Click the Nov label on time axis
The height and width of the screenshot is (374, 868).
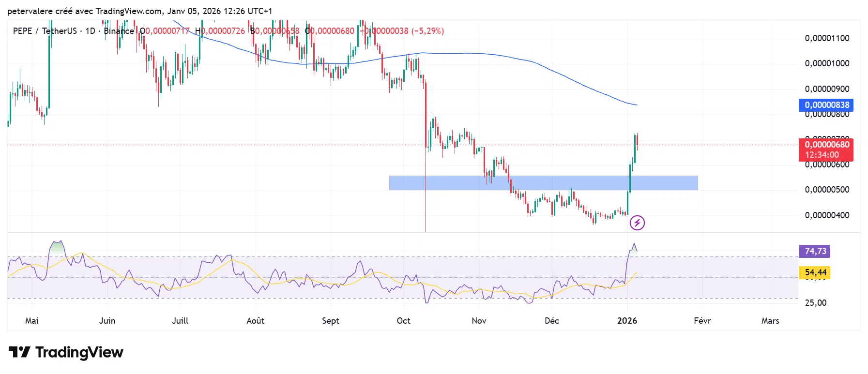(479, 321)
